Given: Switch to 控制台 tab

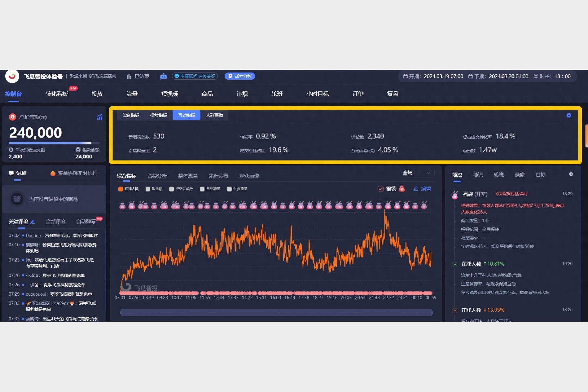Looking at the screenshot, I should 13,94.
